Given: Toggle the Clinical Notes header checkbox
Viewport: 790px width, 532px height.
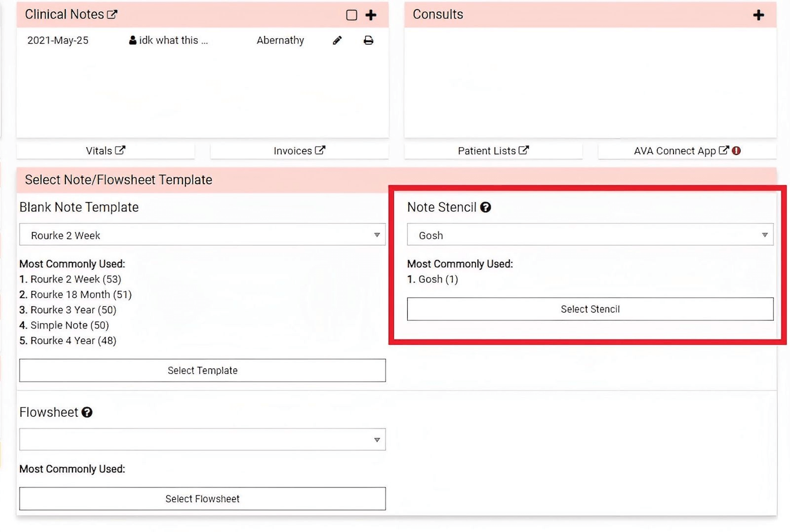Looking at the screenshot, I should [351, 15].
